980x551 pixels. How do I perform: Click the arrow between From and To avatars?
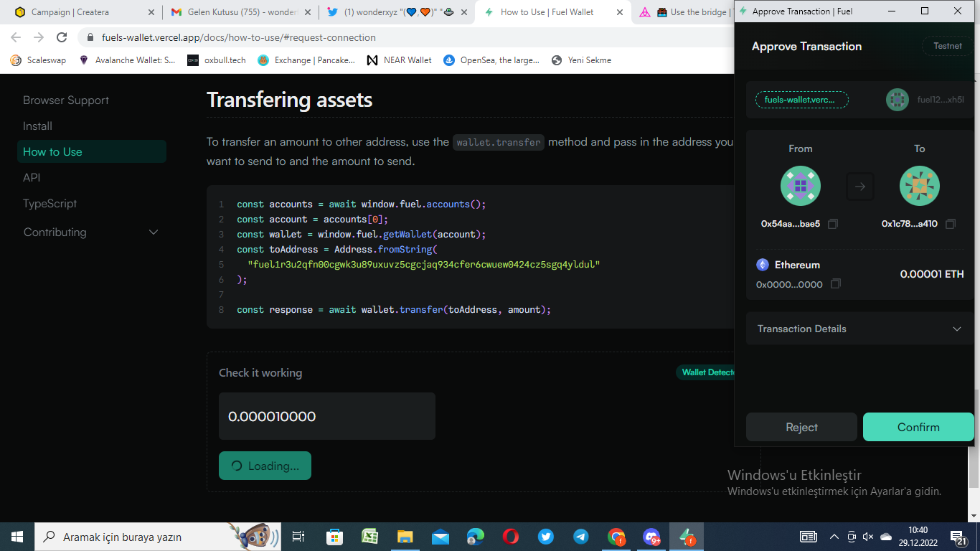coord(859,186)
